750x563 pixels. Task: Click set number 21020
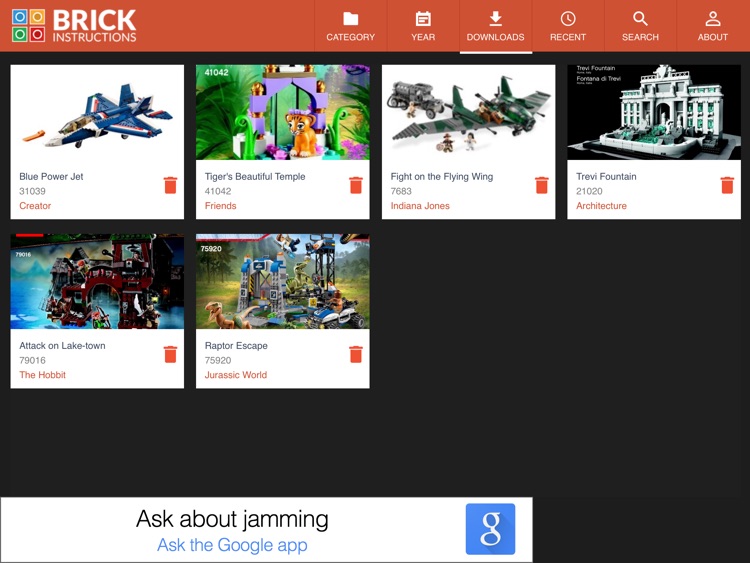[x=589, y=191]
